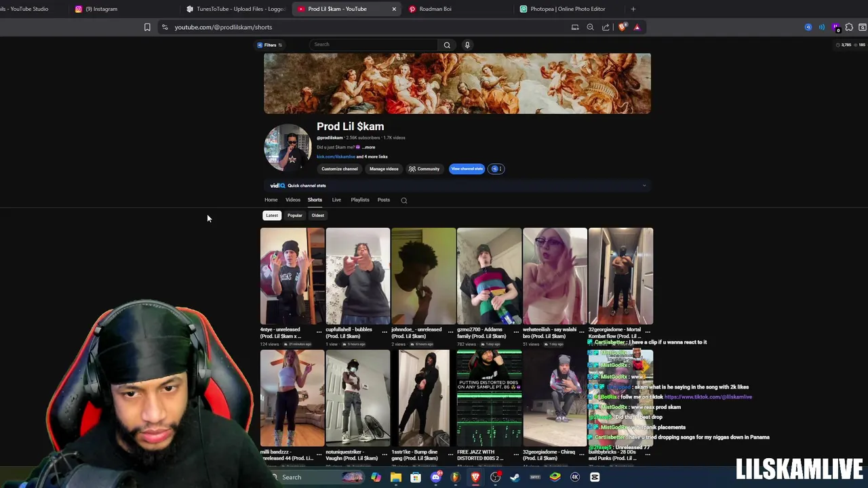Select the Shorts tab
Viewport: 868px width, 488px height.
(315, 200)
